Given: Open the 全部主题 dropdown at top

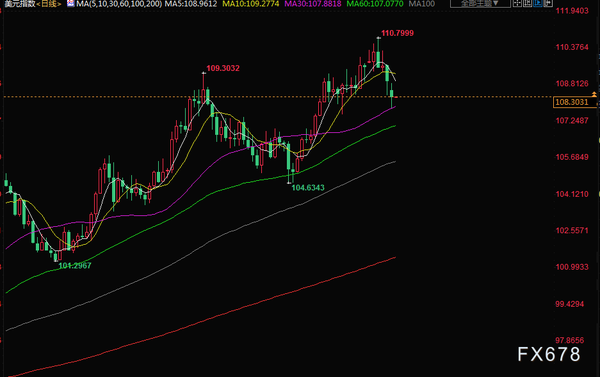Looking at the screenshot, I should click(x=480, y=3).
